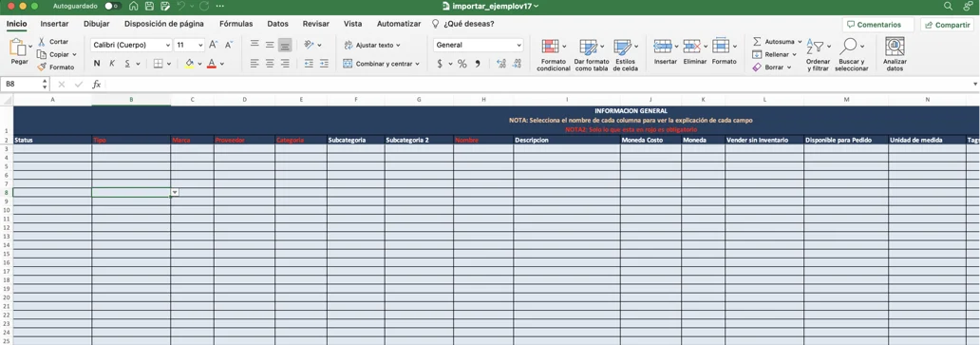The height and width of the screenshot is (345, 980).
Task: Click the text orientation icon
Action: pos(309,45)
